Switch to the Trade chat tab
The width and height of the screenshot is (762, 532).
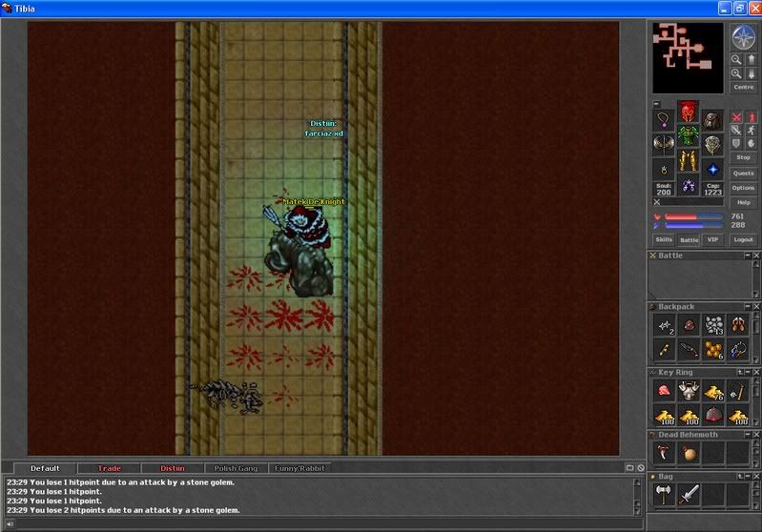109,468
